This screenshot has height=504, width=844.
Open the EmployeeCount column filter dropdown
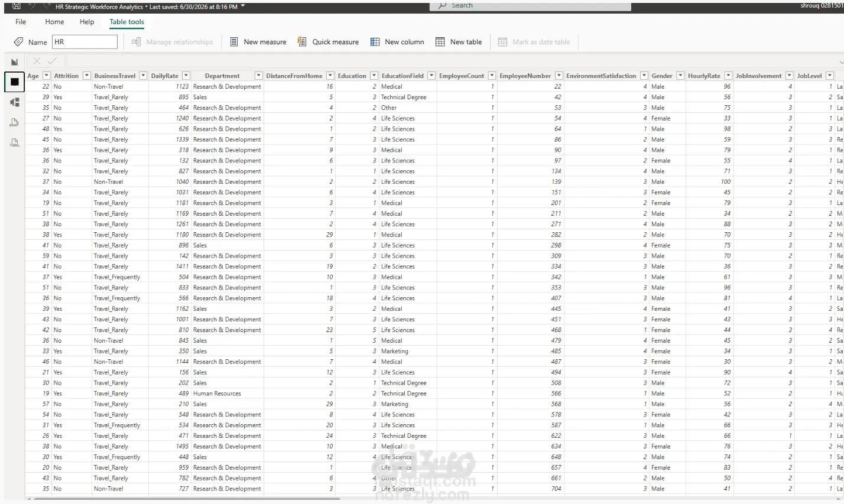492,76
